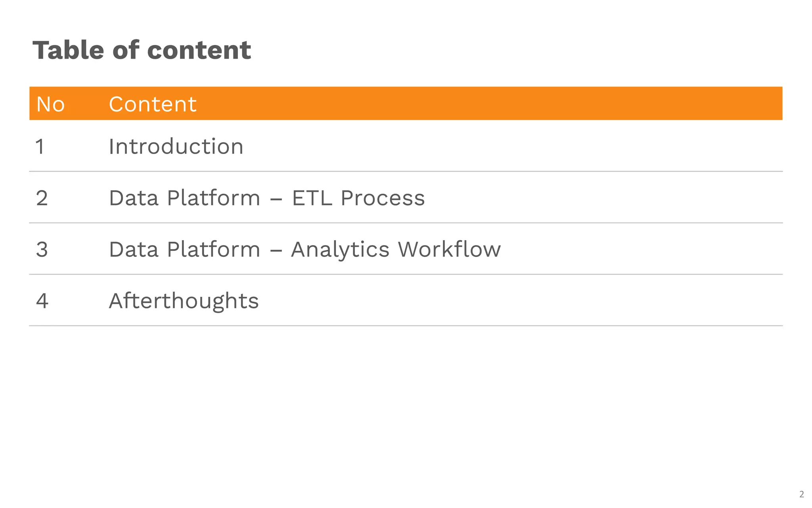Select the 'Content' column header

(153, 104)
